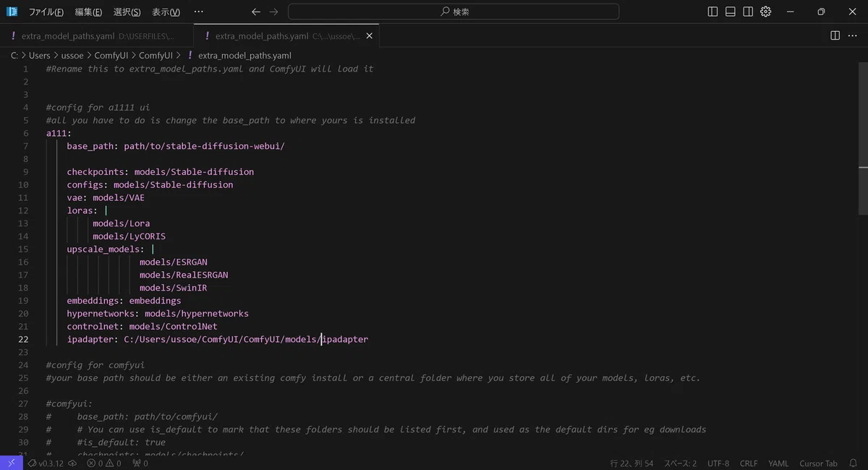The height and width of the screenshot is (470, 868).
Task: Split the editor to the right
Action: coord(835,35)
